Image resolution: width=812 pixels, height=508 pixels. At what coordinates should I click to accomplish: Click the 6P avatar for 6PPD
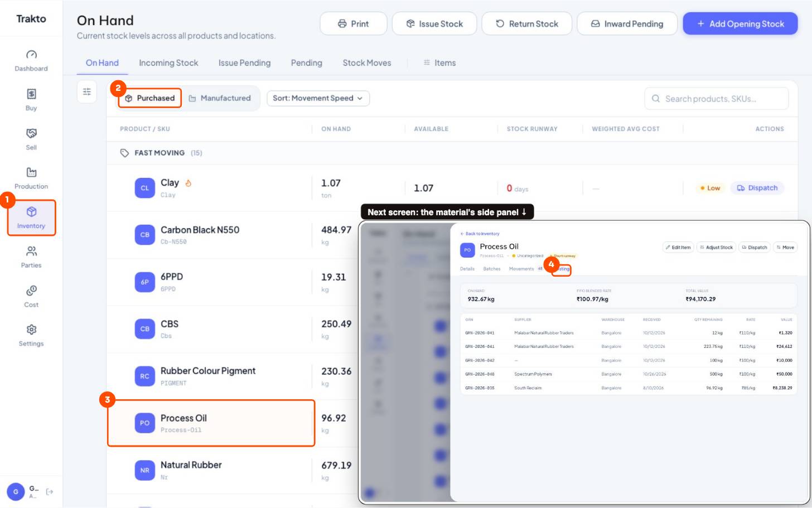[x=145, y=282]
